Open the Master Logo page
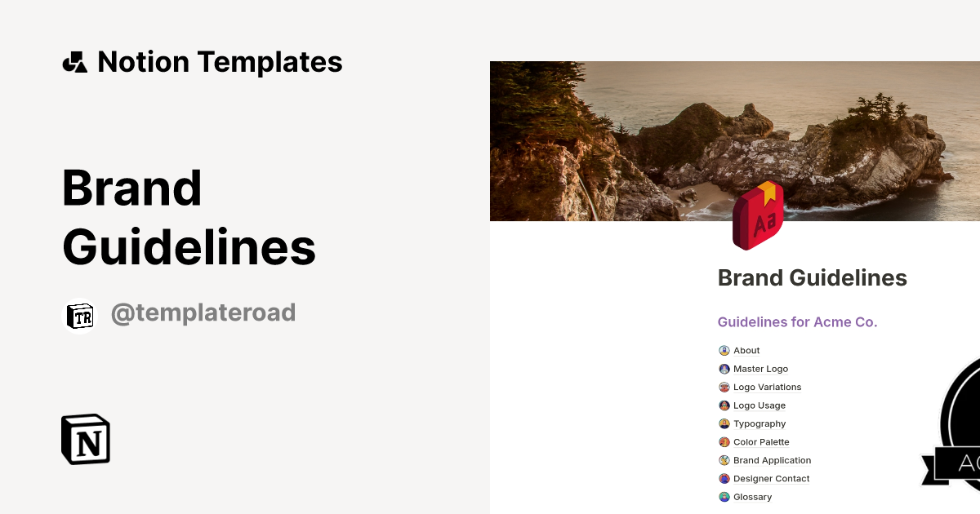 point(760,369)
